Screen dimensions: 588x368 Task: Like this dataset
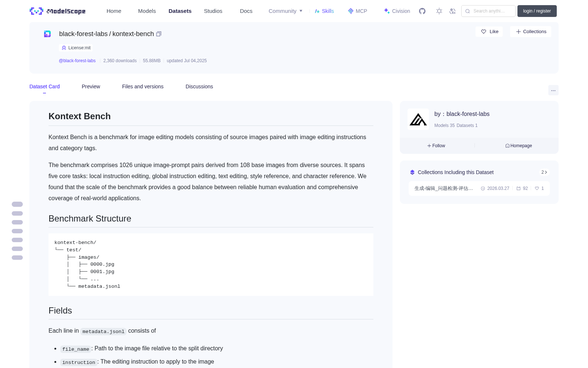click(x=489, y=32)
